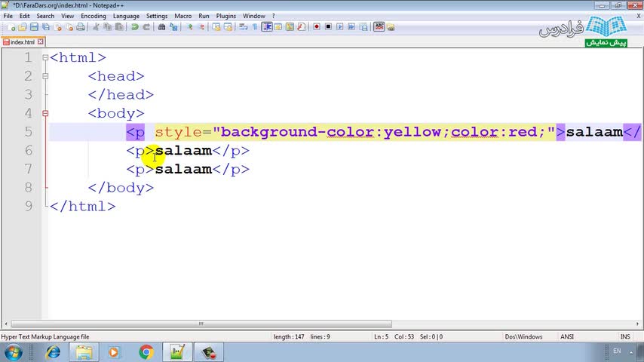
Task: Click line number 9 in the margin
Action: pos(29,206)
